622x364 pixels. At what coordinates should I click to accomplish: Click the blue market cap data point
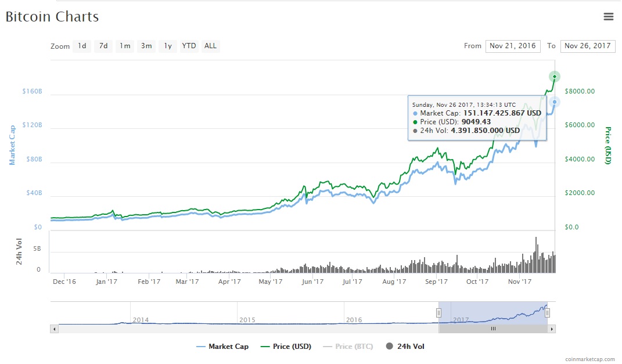coord(555,102)
